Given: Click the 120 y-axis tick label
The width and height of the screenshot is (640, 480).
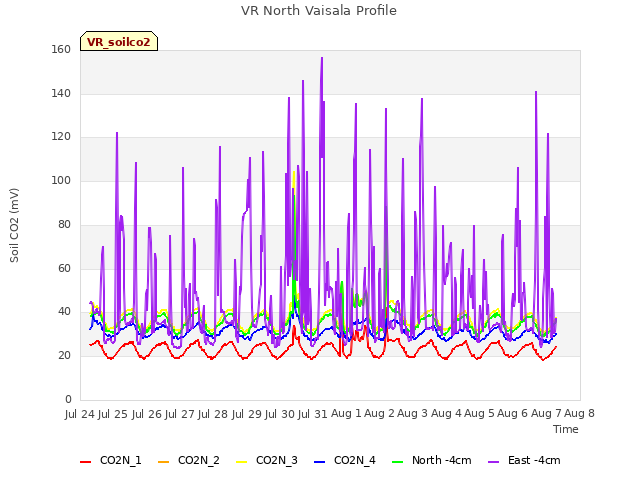Looking at the screenshot, I should tap(61, 137).
